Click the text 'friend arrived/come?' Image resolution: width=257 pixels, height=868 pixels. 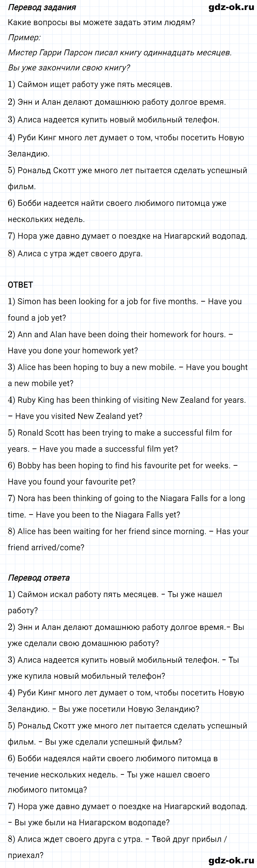[x=46, y=547]
